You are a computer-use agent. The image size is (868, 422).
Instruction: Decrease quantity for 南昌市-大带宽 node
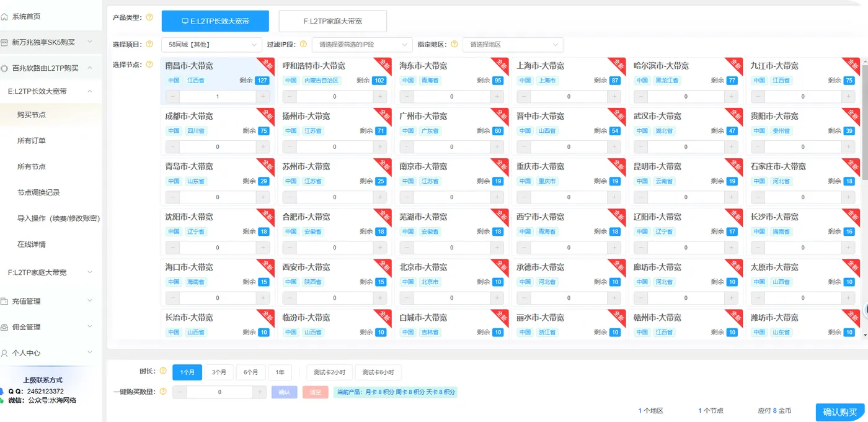(172, 97)
